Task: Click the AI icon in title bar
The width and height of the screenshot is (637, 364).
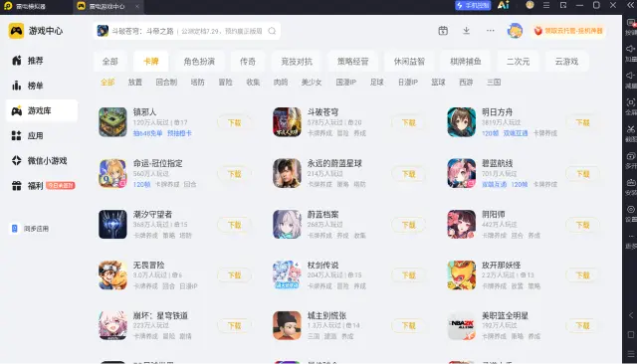Action: pyautogui.click(x=504, y=5)
